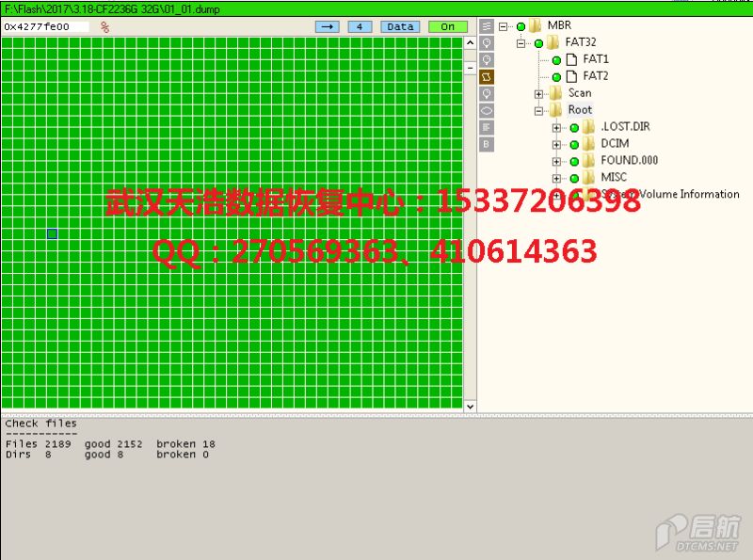Expand the Scan folder node
This screenshot has height=560, width=753.
point(539,93)
